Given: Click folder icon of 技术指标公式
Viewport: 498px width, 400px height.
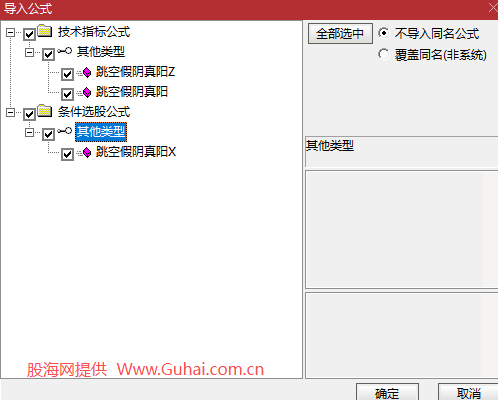Looking at the screenshot, I should point(45,31).
